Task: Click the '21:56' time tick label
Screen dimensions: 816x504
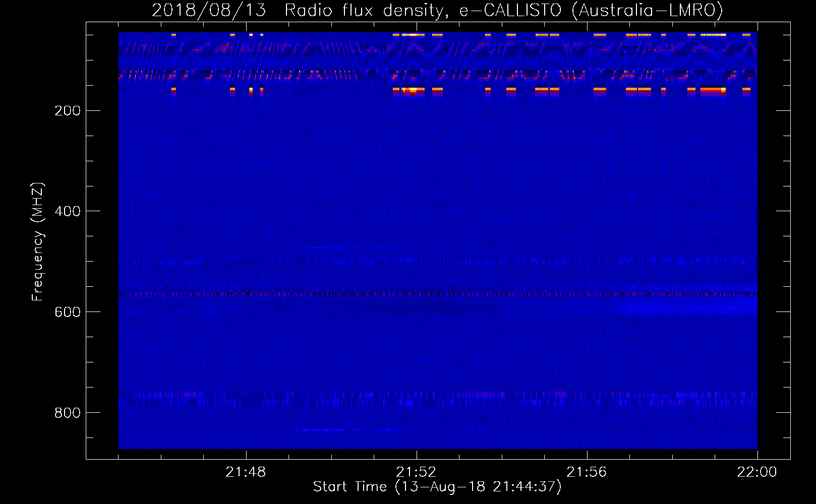Action: tap(587, 472)
